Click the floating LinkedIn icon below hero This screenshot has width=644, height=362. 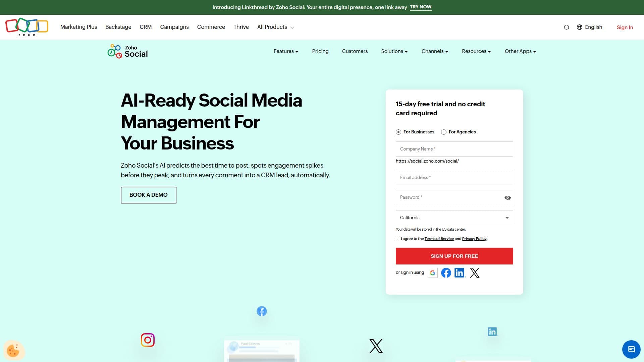[492, 331]
